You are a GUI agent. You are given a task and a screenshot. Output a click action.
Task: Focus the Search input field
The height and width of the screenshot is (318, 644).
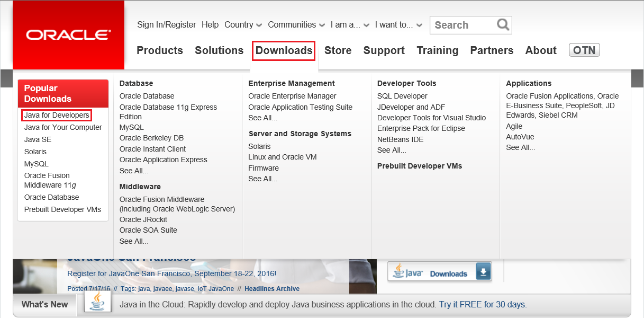point(464,25)
